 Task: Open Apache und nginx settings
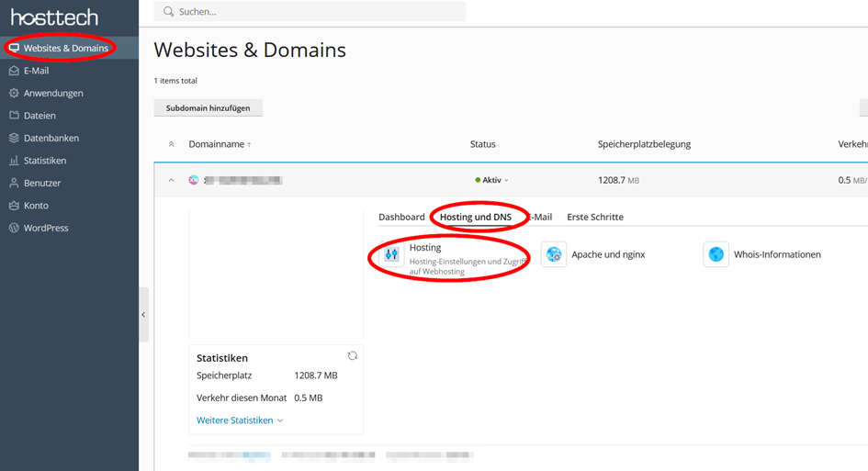click(x=608, y=254)
